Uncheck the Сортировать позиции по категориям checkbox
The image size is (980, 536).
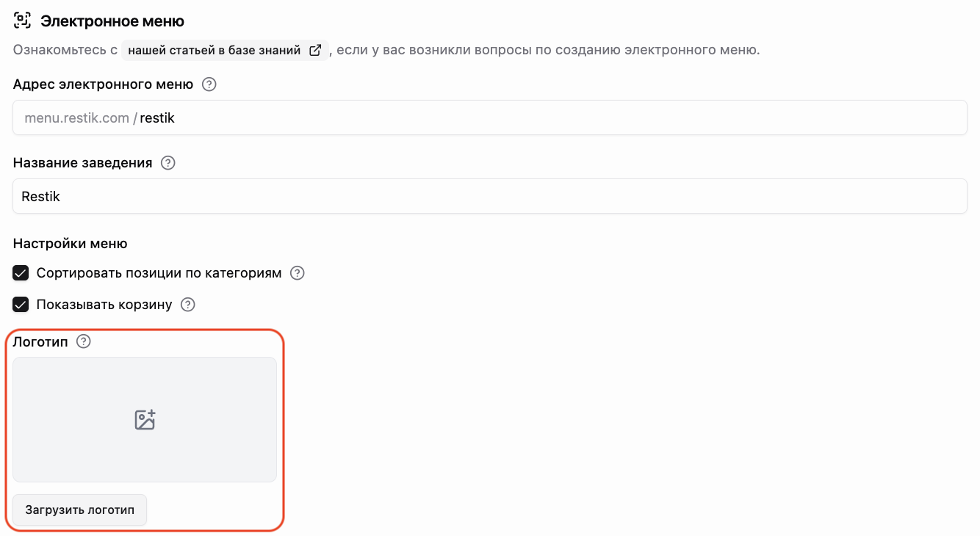(x=21, y=273)
